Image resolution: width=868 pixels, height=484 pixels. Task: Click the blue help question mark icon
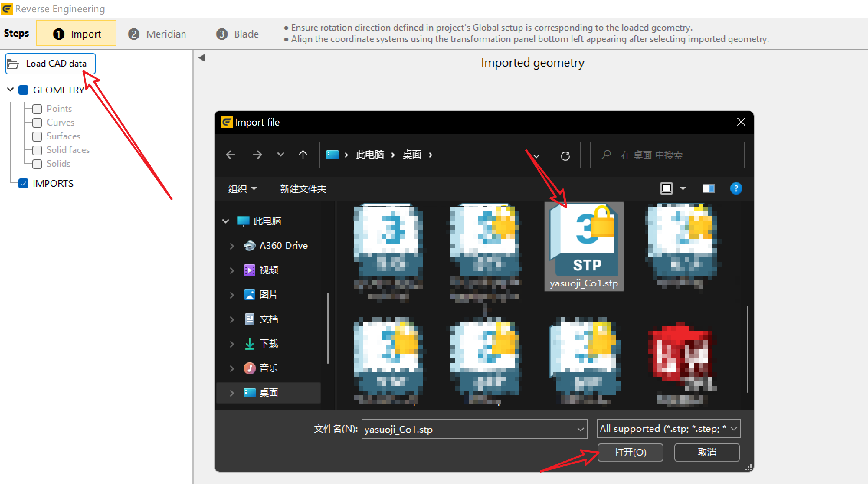tap(735, 188)
